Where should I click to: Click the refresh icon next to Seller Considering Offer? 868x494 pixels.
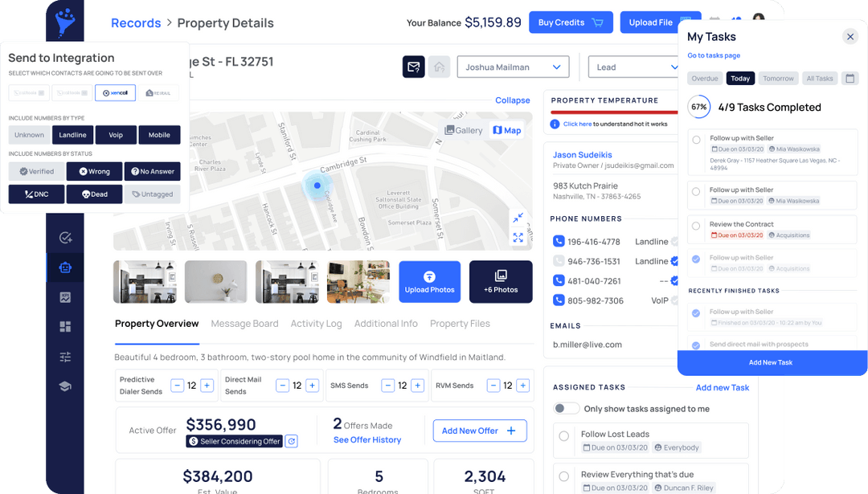292,441
